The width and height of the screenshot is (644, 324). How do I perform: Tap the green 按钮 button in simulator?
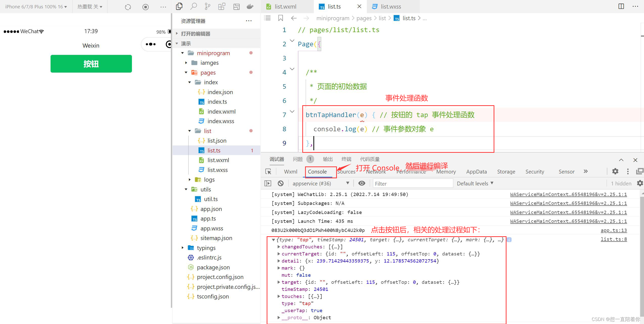(91, 64)
